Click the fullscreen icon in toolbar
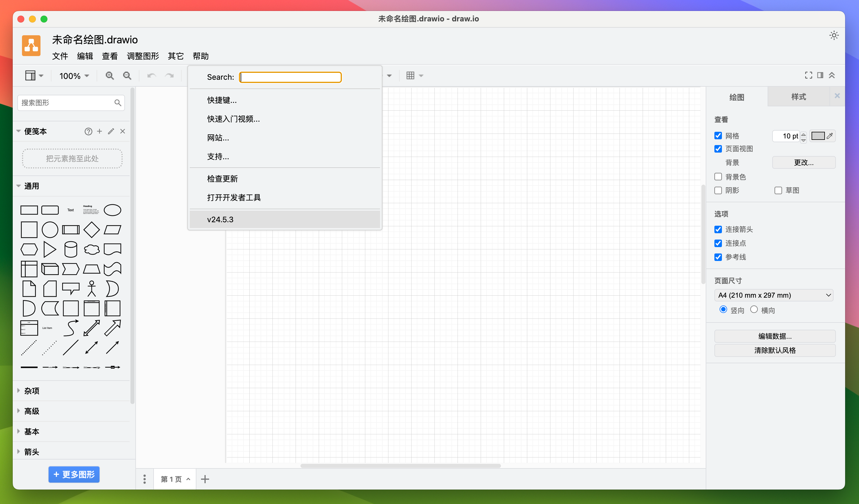Screen dimensions: 859x504 [809, 75]
